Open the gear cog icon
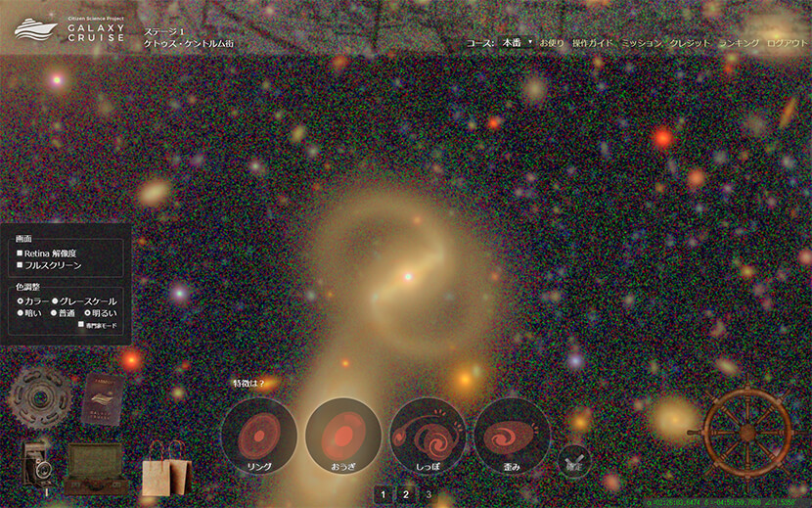The image size is (812, 508). click(x=38, y=396)
